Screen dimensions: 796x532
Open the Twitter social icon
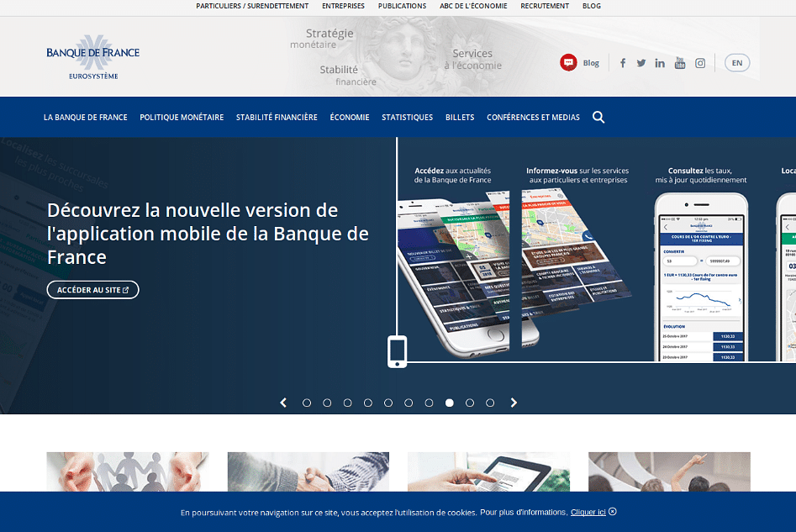pyautogui.click(x=641, y=63)
